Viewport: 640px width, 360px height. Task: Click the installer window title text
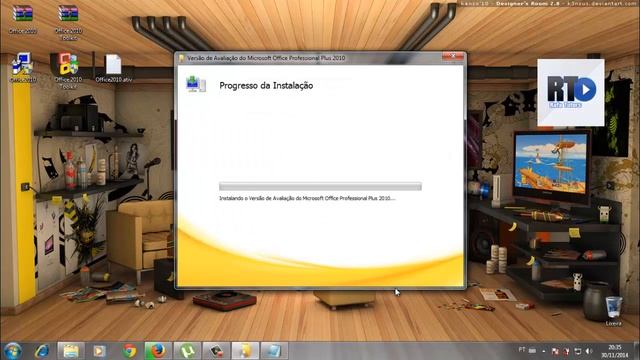pyautogui.click(x=266, y=58)
